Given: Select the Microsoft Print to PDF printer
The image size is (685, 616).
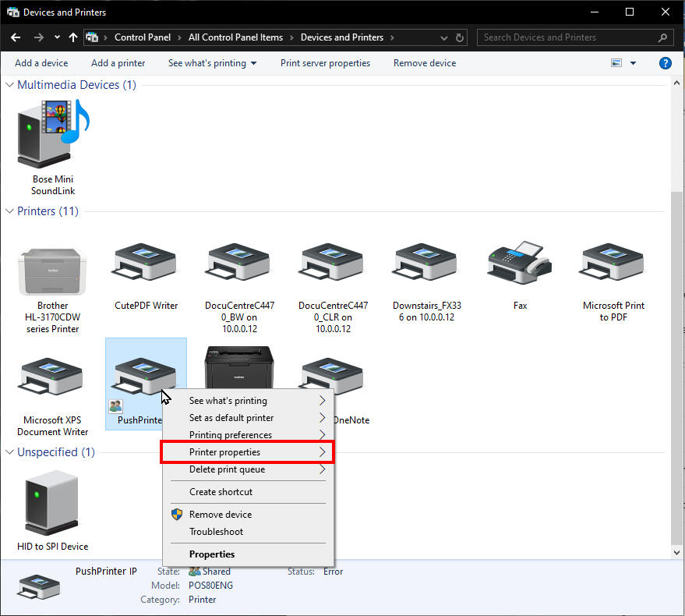Looking at the screenshot, I should pos(613,261).
